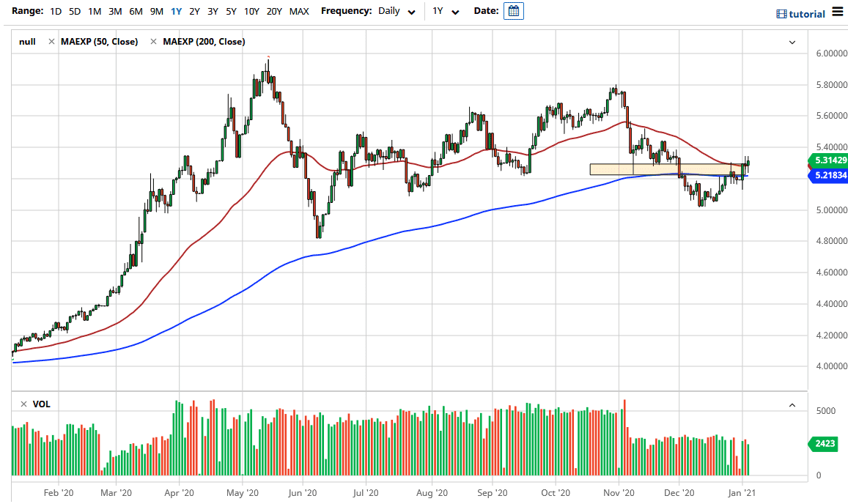Expand the VOL panel via its chevron
Screen dimensions: 848x504
[792, 404]
